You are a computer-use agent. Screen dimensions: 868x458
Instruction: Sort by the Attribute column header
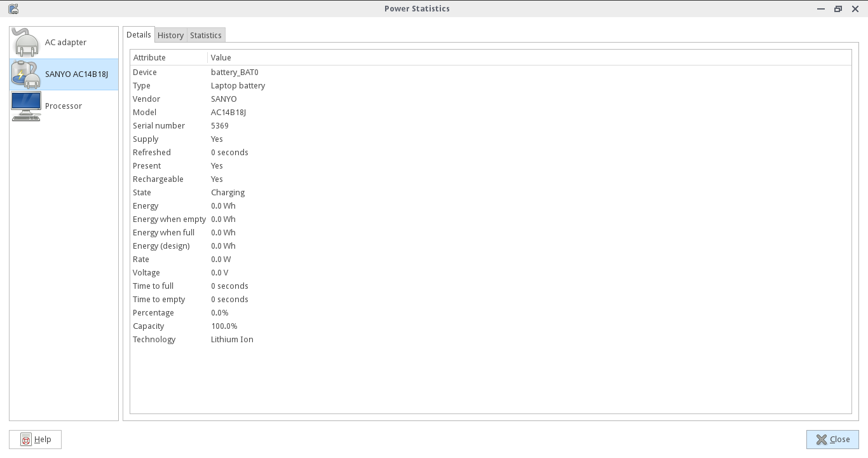click(169, 58)
